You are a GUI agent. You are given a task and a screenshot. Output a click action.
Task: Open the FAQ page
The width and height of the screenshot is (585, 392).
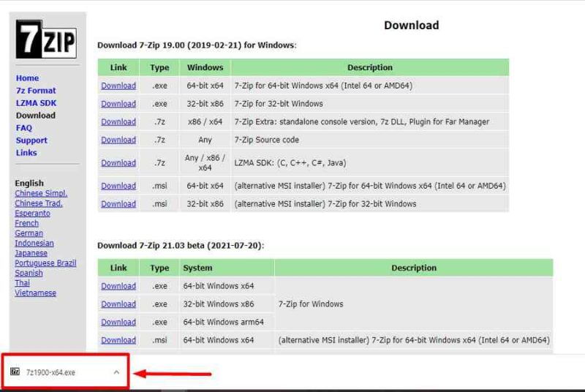tap(24, 128)
